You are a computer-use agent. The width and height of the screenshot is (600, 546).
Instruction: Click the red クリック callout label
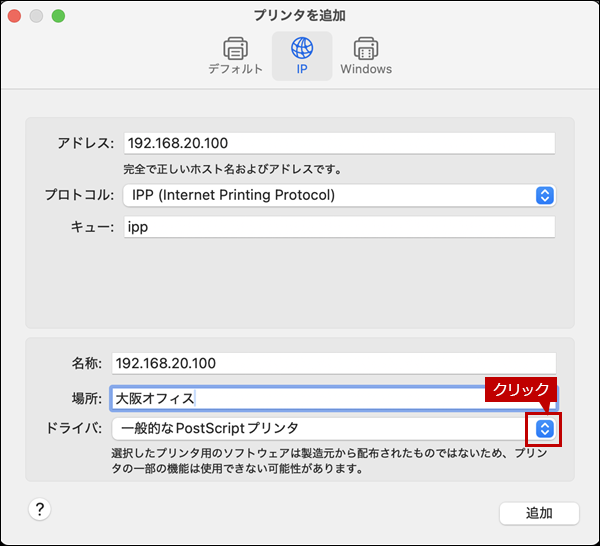click(x=518, y=390)
